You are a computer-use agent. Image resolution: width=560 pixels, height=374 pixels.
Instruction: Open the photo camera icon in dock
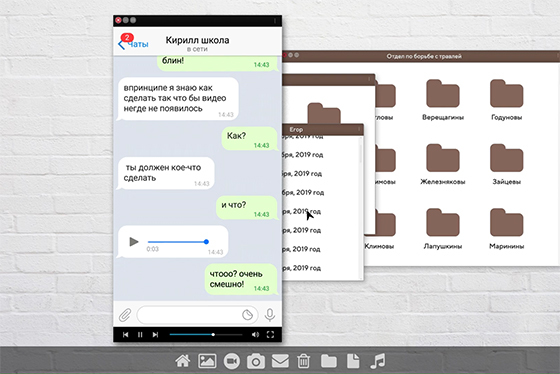pos(256,361)
